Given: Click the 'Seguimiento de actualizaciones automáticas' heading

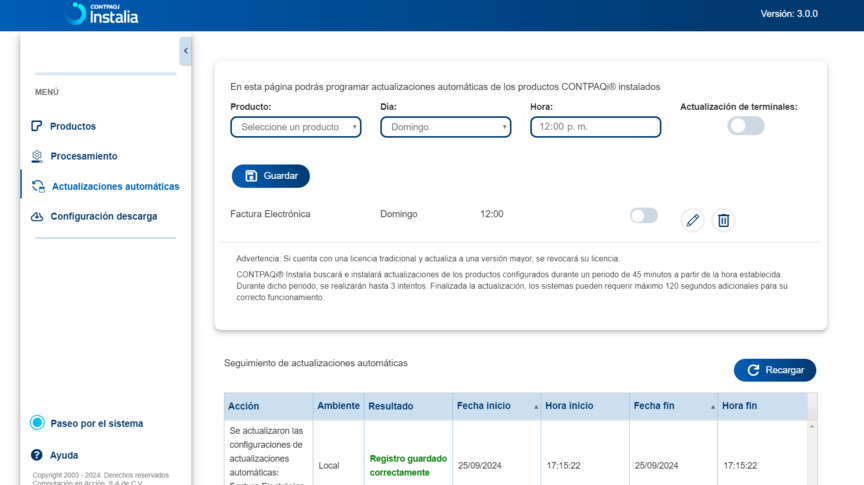Looking at the screenshot, I should pyautogui.click(x=316, y=363).
